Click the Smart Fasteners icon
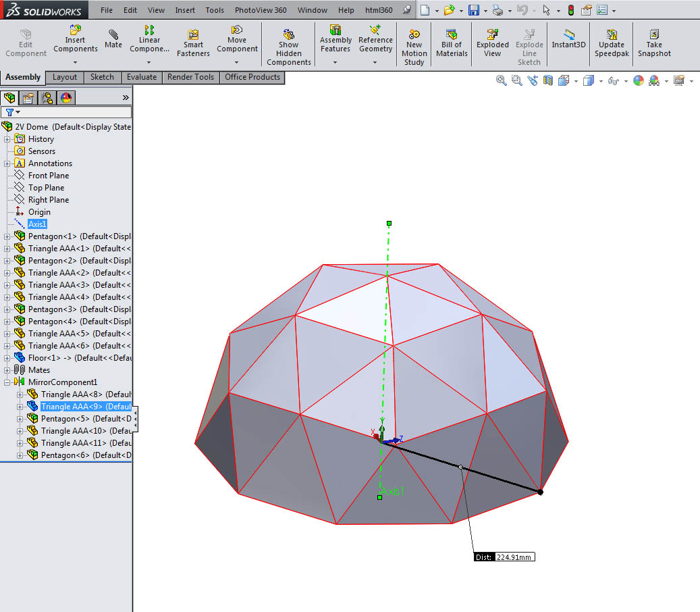The width and height of the screenshot is (700, 612). point(193,43)
